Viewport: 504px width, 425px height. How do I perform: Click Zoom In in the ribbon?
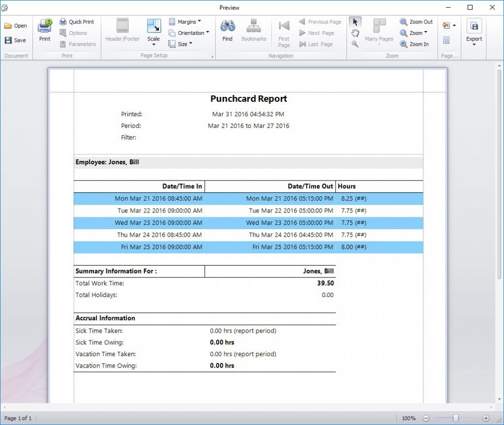pyautogui.click(x=414, y=44)
